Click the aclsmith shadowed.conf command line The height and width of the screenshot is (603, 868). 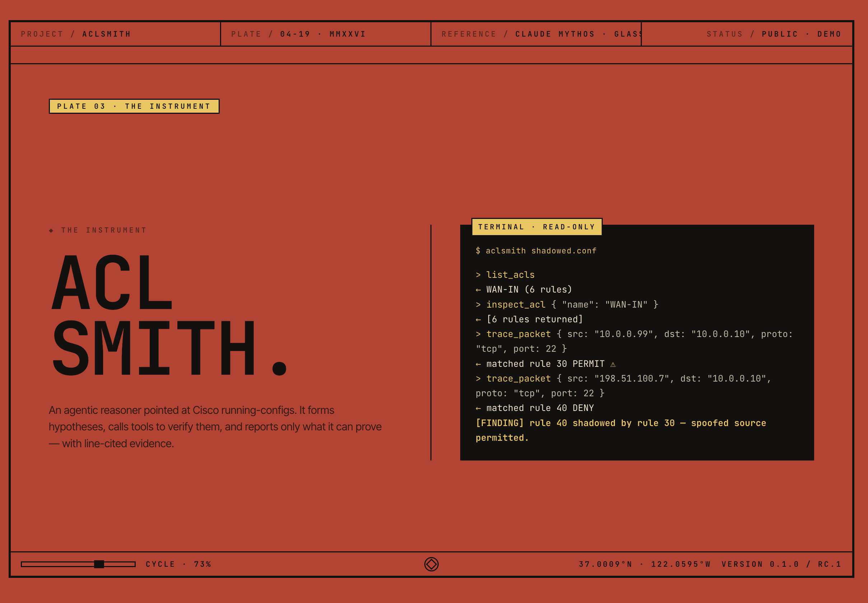(536, 251)
